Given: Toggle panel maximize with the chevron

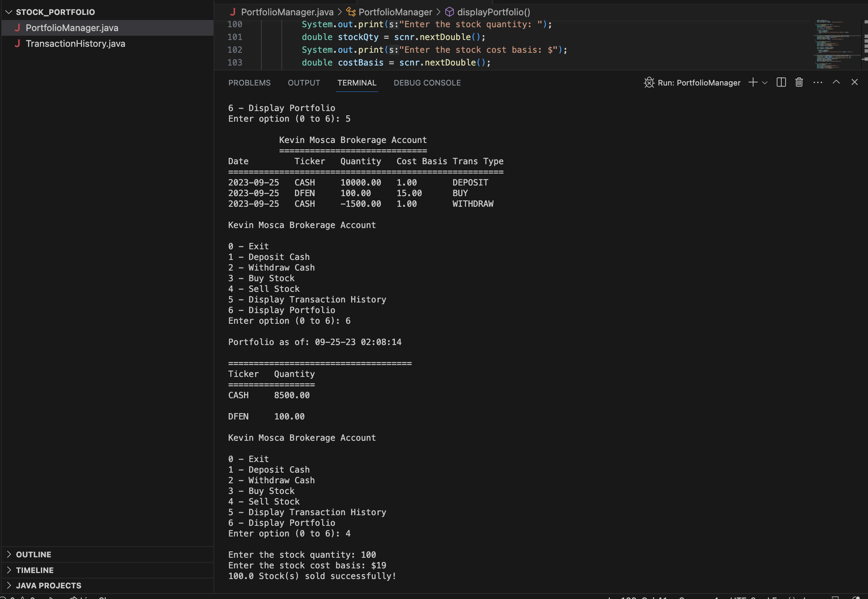Looking at the screenshot, I should [836, 82].
